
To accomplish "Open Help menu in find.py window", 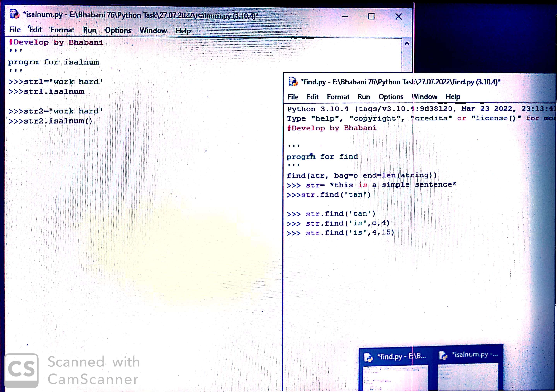I will [x=452, y=97].
